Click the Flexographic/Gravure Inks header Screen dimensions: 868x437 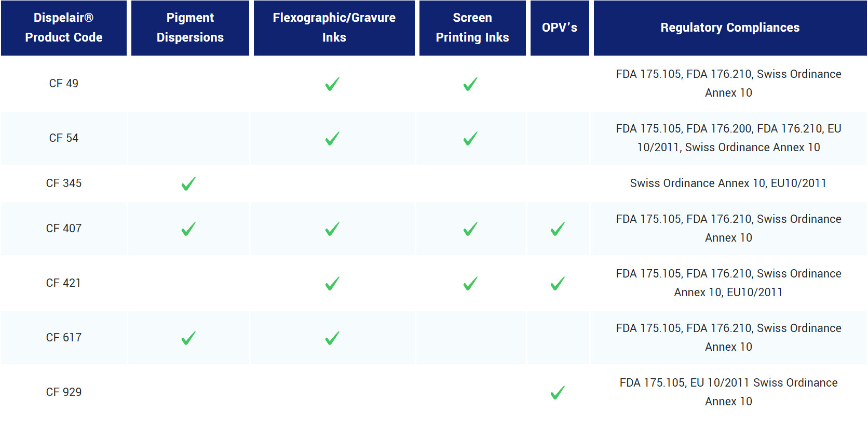coord(334,28)
